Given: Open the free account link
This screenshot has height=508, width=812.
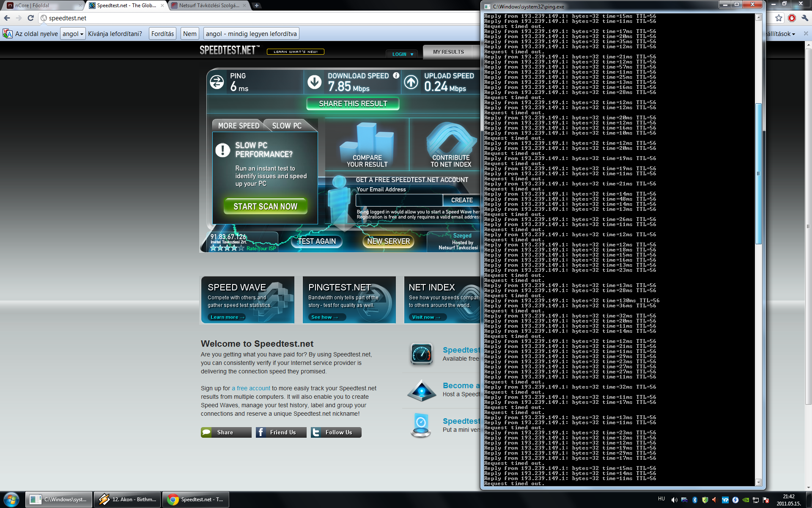Looking at the screenshot, I should (251, 388).
